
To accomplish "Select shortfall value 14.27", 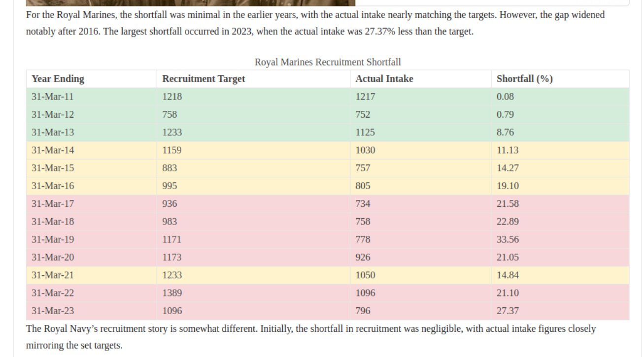I will (560, 168).
